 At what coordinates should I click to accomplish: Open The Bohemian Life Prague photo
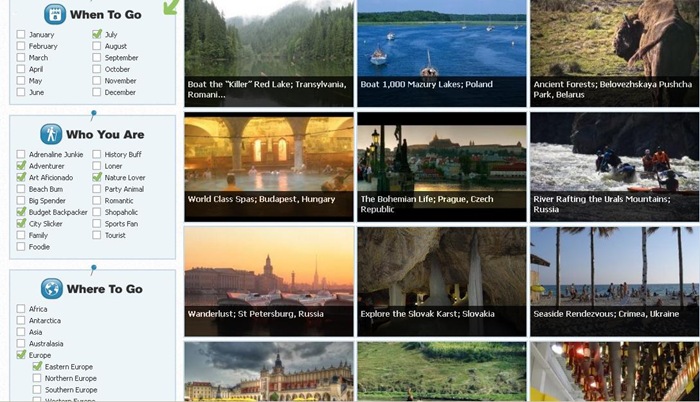point(442,167)
